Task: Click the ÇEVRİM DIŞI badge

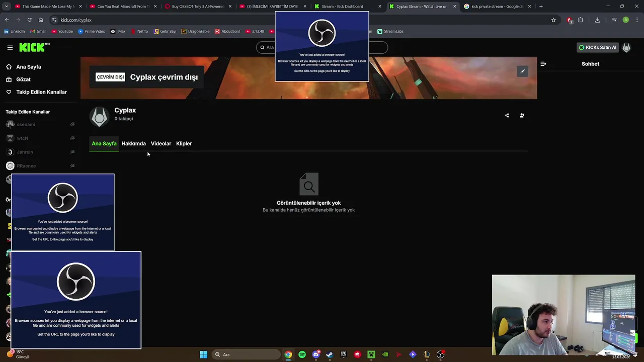Action: 110,77
